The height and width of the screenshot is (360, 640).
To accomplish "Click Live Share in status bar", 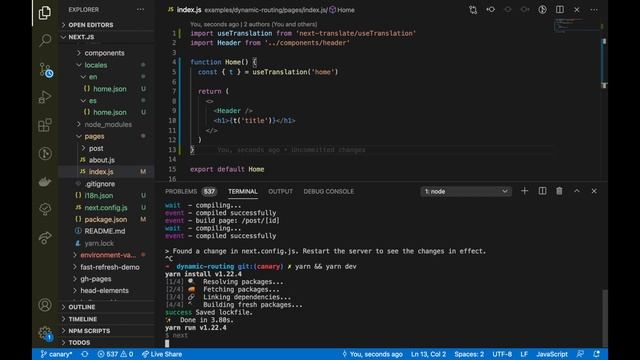I will 162,354.
